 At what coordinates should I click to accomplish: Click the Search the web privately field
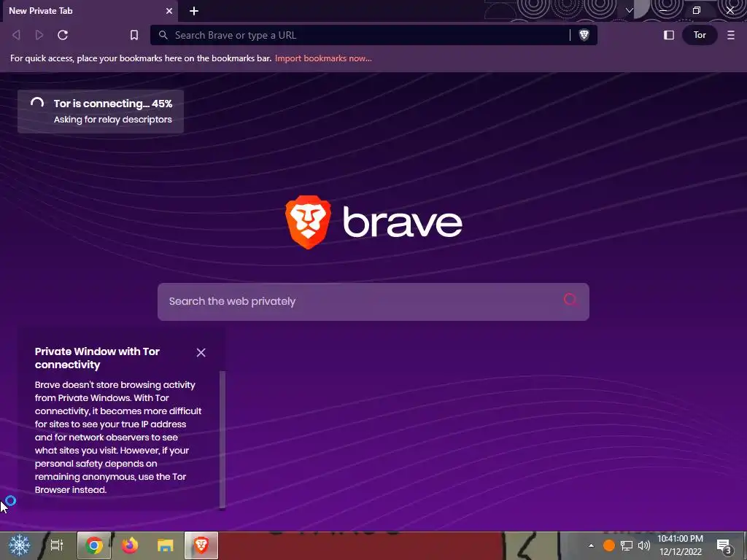[x=373, y=301]
